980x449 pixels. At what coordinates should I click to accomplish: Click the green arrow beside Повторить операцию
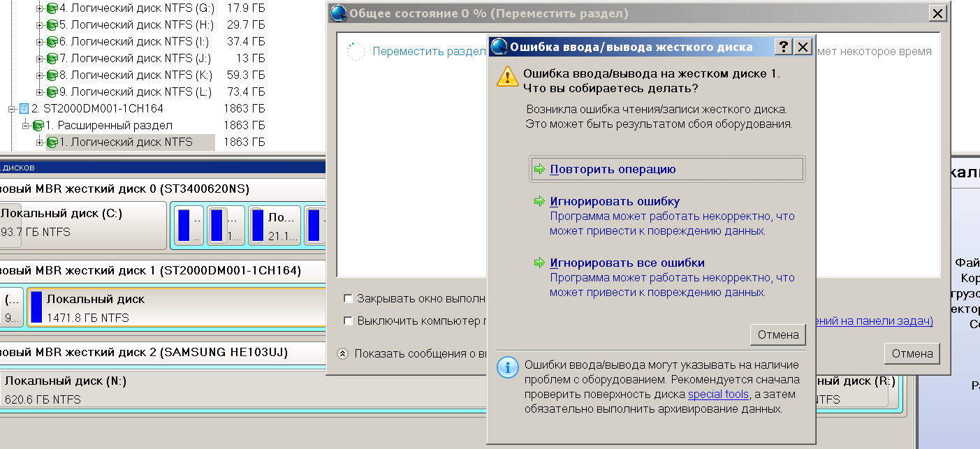pyautogui.click(x=539, y=169)
